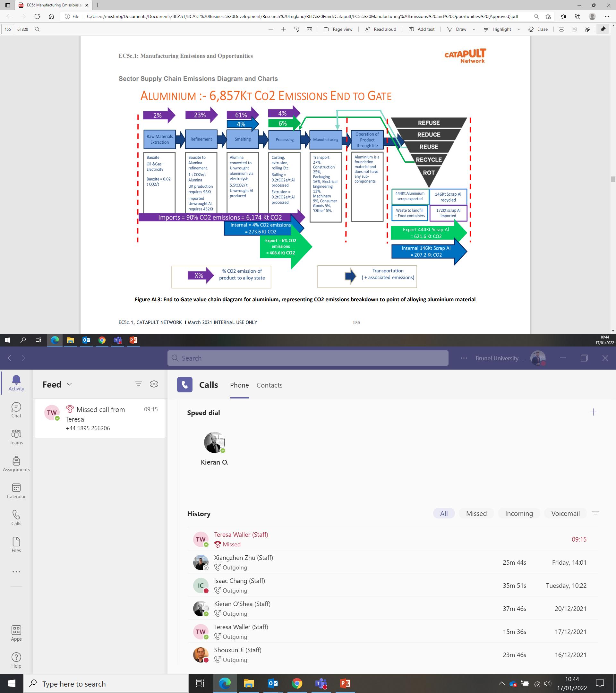Open Kieran O. speed dial contact

click(x=215, y=442)
